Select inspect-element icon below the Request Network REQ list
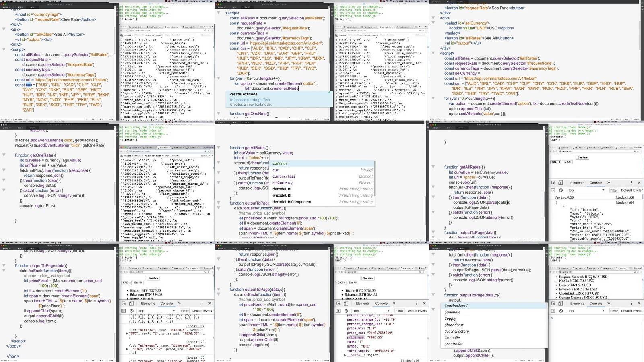Image resolution: width=644 pixels, height=362 pixels. tap(553, 304)
